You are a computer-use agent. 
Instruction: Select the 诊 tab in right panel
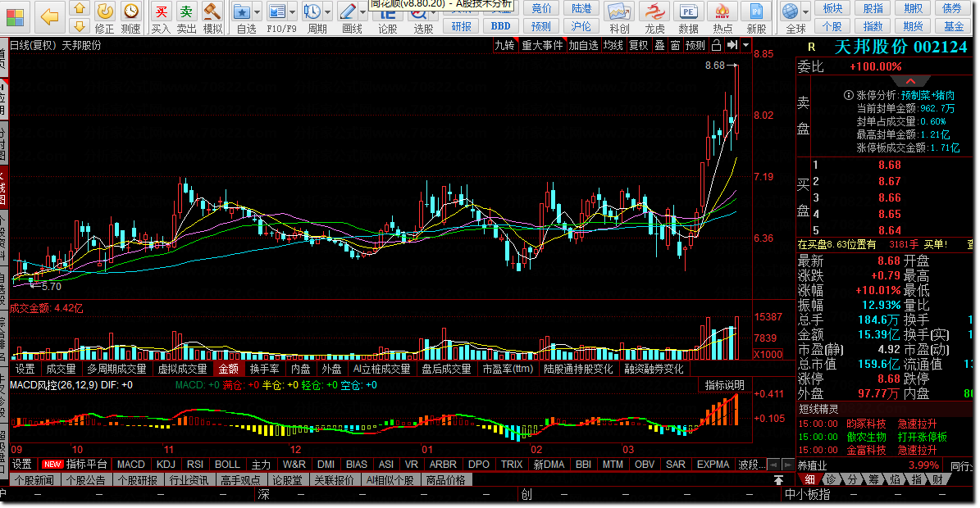(831, 479)
